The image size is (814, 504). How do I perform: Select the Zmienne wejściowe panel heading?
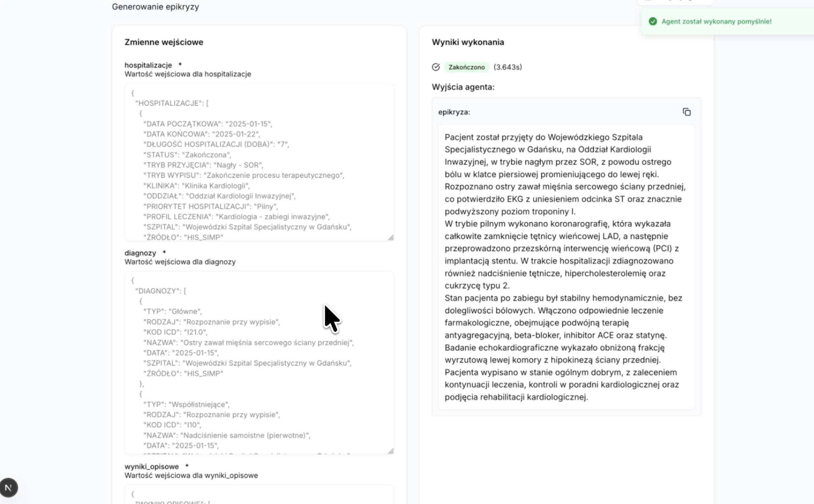click(164, 42)
